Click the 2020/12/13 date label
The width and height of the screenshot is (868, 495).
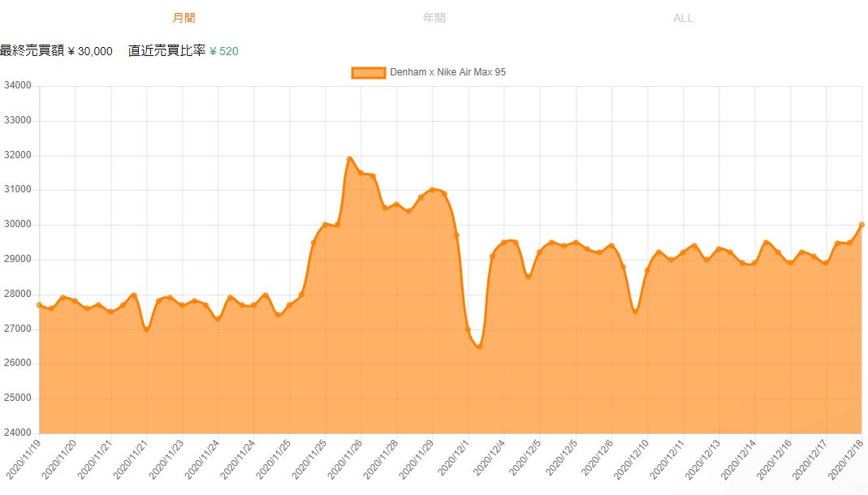click(703, 459)
